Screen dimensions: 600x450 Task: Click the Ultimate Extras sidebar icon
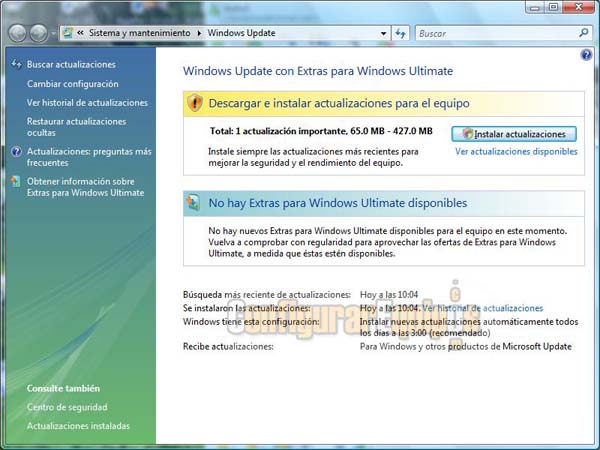16,181
